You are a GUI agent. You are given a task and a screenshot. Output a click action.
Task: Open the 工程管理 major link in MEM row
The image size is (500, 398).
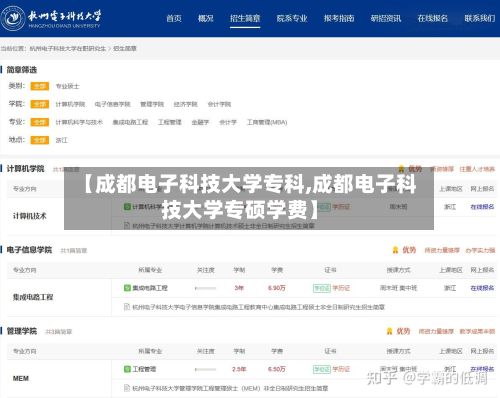[x=144, y=369]
